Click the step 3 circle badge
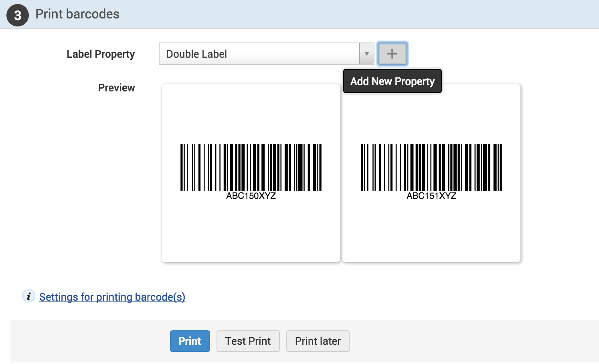599x364 pixels. (x=17, y=15)
